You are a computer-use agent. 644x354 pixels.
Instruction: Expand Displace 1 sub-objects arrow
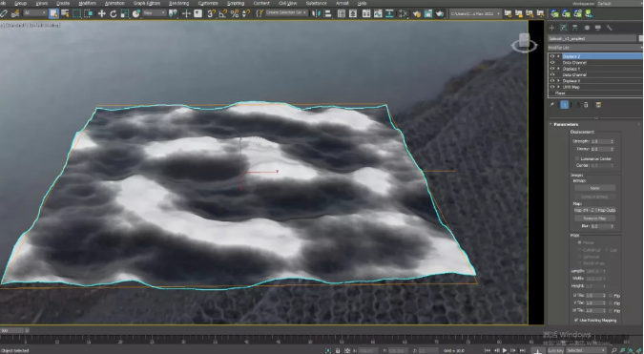[x=558, y=69]
